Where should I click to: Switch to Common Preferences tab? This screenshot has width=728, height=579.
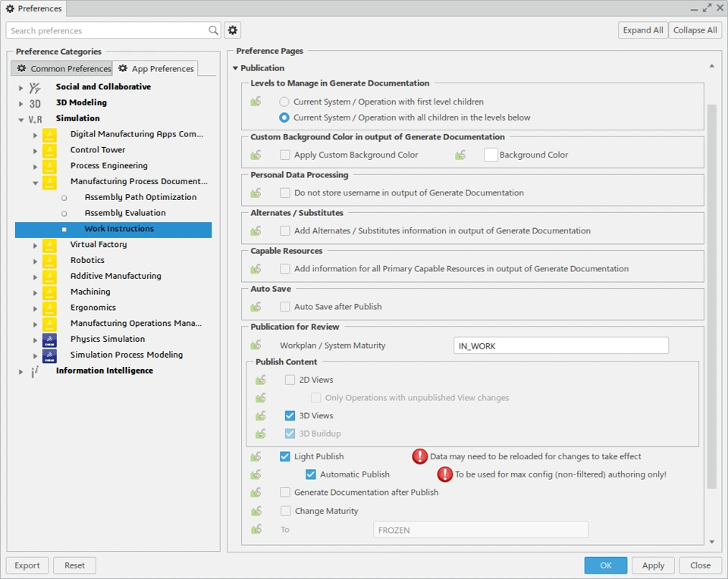click(62, 68)
